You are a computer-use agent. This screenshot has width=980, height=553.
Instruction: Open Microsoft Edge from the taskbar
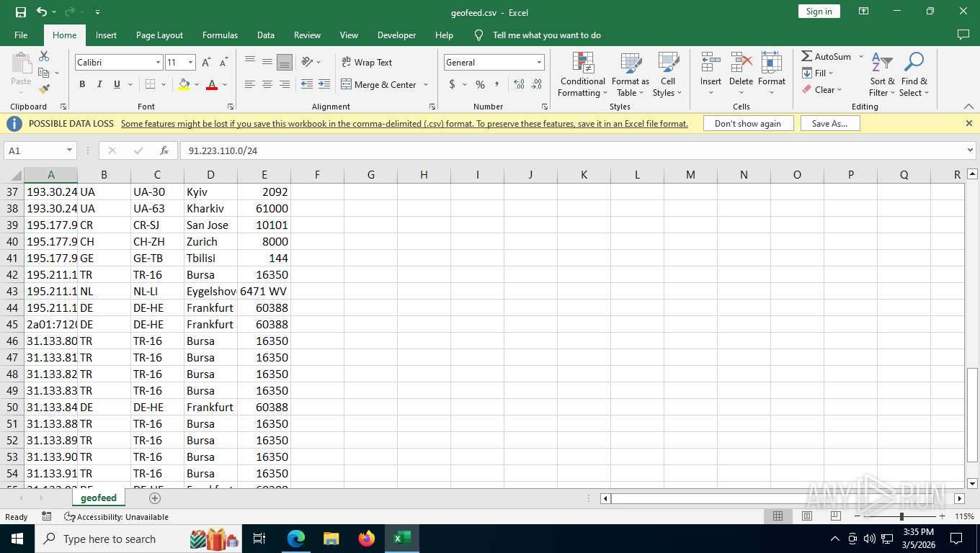tap(295, 539)
